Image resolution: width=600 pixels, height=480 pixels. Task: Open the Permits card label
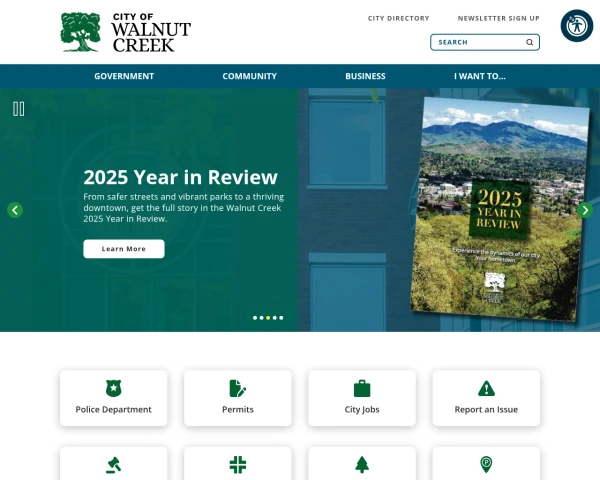pos(238,410)
